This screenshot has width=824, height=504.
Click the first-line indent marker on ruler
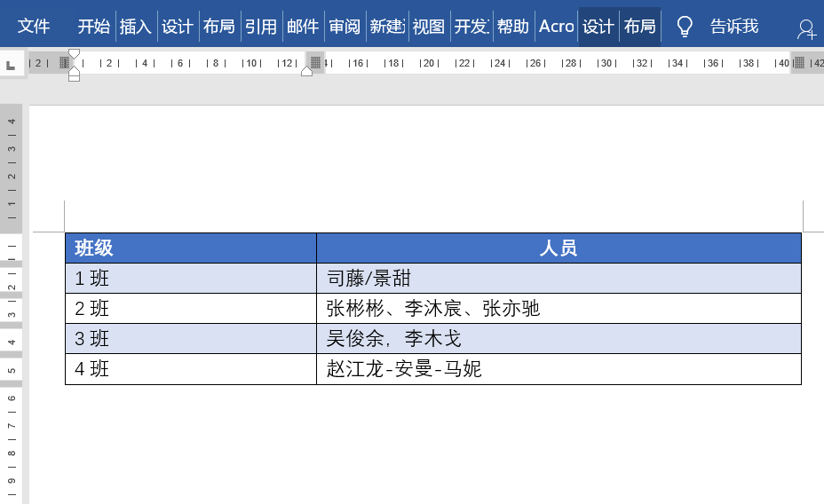tap(74, 54)
